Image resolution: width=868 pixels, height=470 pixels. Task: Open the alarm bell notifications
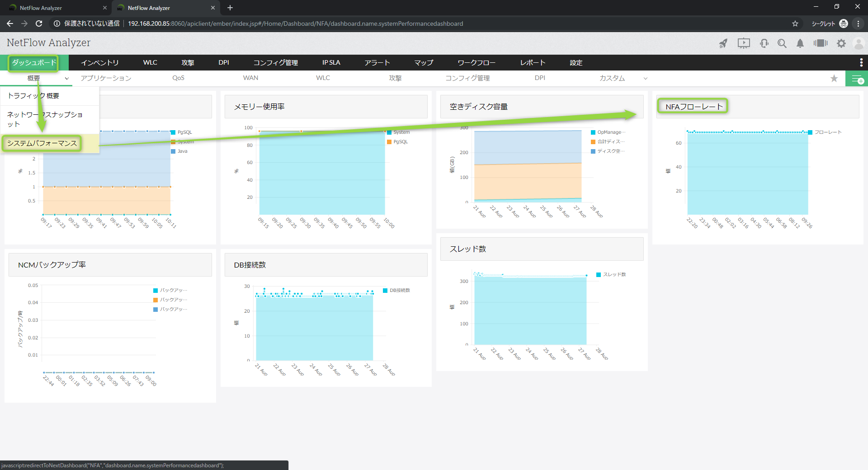click(x=800, y=43)
